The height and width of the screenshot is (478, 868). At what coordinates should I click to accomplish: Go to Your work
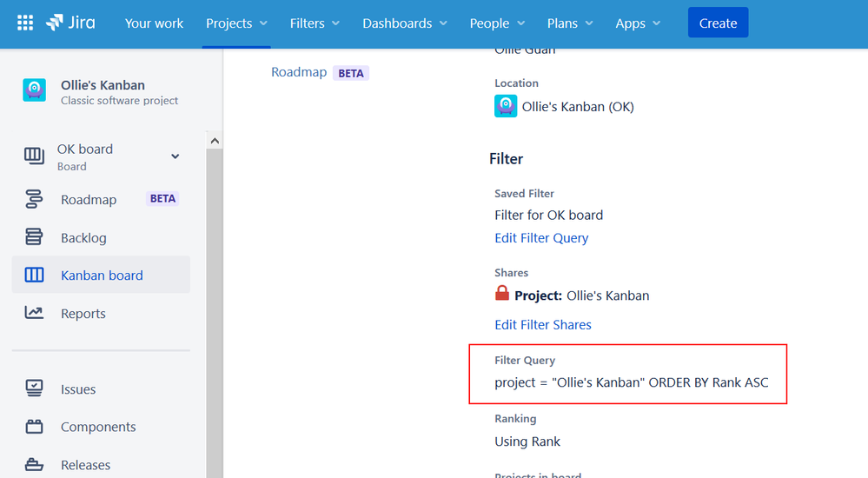154,23
